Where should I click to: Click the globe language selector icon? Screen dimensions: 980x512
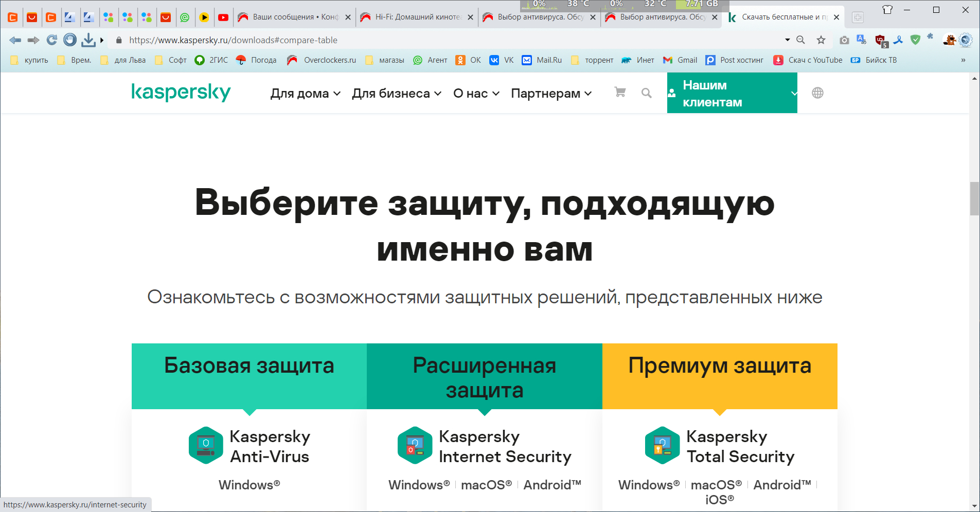[x=817, y=93]
